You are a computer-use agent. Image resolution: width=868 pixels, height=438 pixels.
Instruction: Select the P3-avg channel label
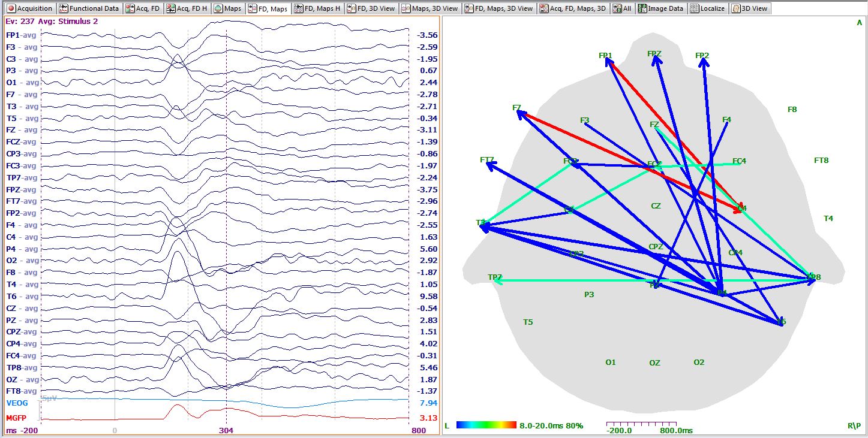tap(22, 71)
